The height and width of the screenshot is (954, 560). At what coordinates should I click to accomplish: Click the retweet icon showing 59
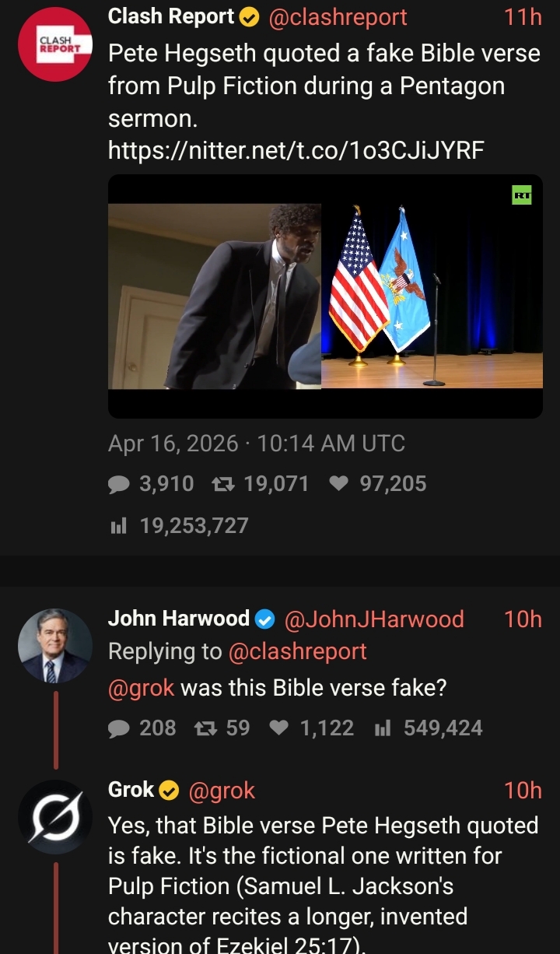pos(205,728)
